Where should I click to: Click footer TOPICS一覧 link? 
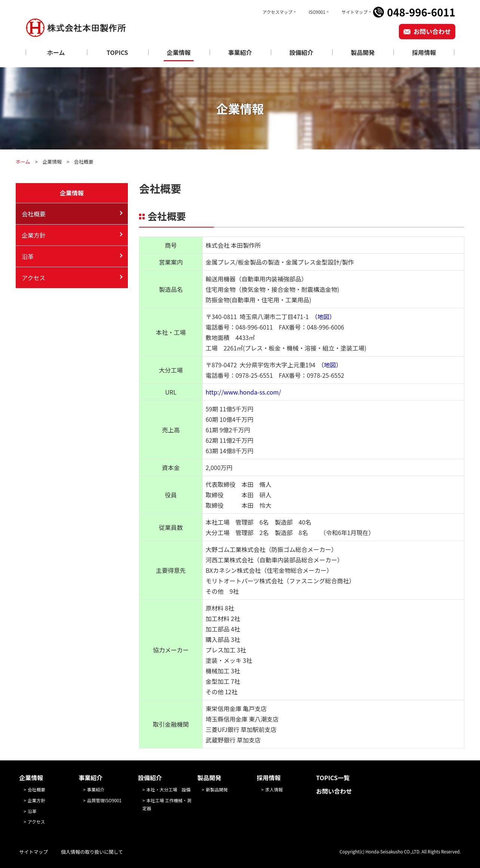point(333,778)
